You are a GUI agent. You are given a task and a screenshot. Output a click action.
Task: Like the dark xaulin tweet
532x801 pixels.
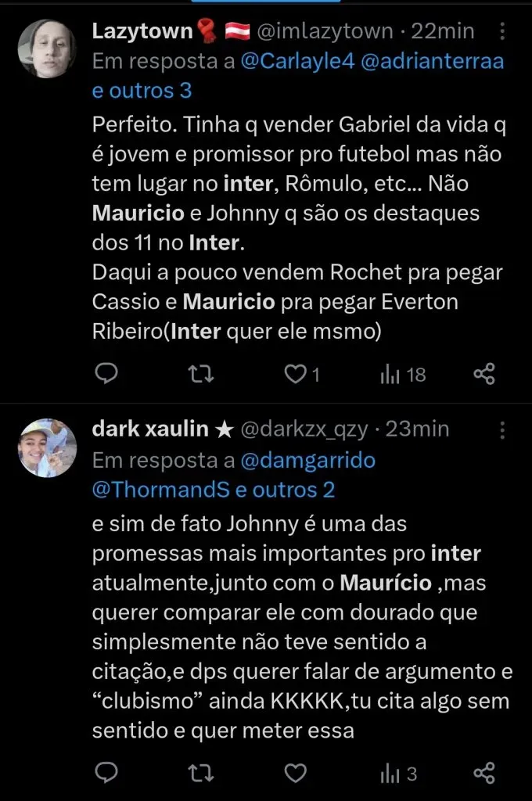[x=296, y=774]
